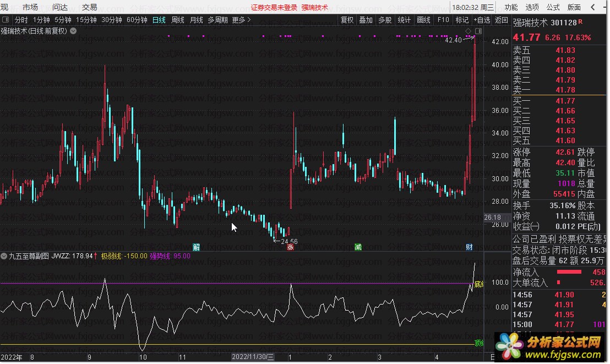This screenshot has height=364, width=610.
Task: Click the 极弱线: -150.00 label
Action: 124,256
